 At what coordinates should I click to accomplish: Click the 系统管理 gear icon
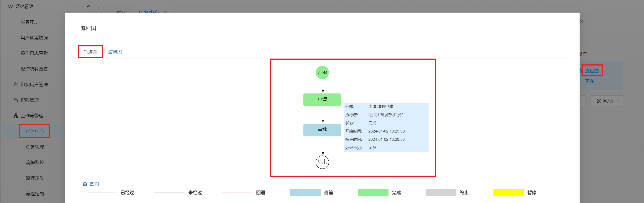(10, 6)
